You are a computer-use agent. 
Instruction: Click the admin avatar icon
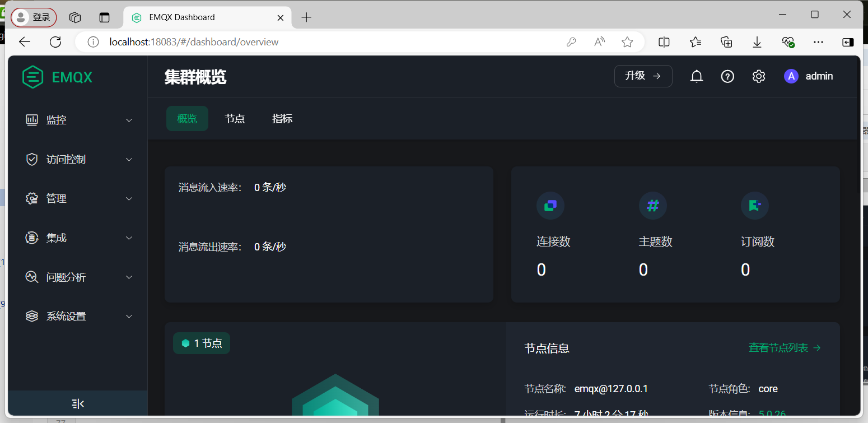(791, 76)
